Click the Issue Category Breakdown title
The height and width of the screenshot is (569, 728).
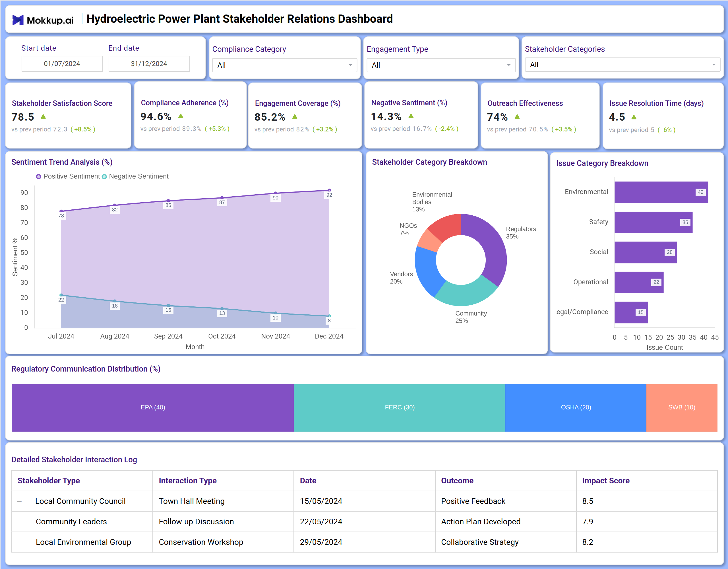click(602, 163)
